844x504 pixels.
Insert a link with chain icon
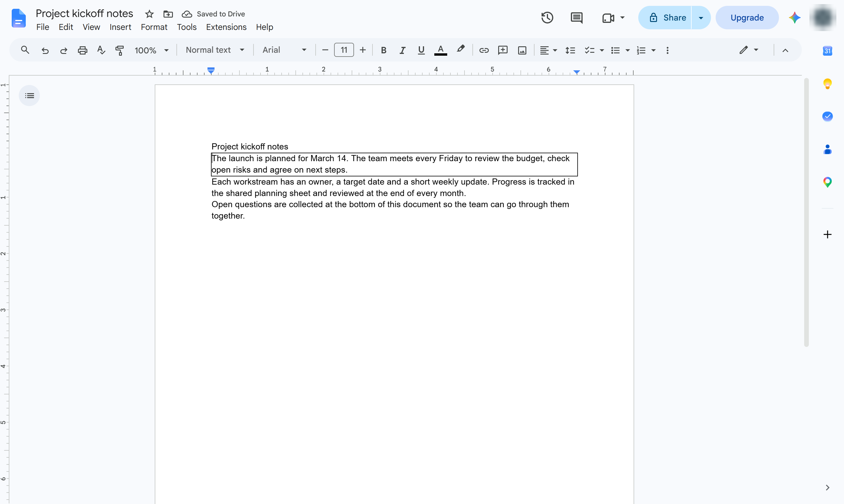tap(484, 50)
